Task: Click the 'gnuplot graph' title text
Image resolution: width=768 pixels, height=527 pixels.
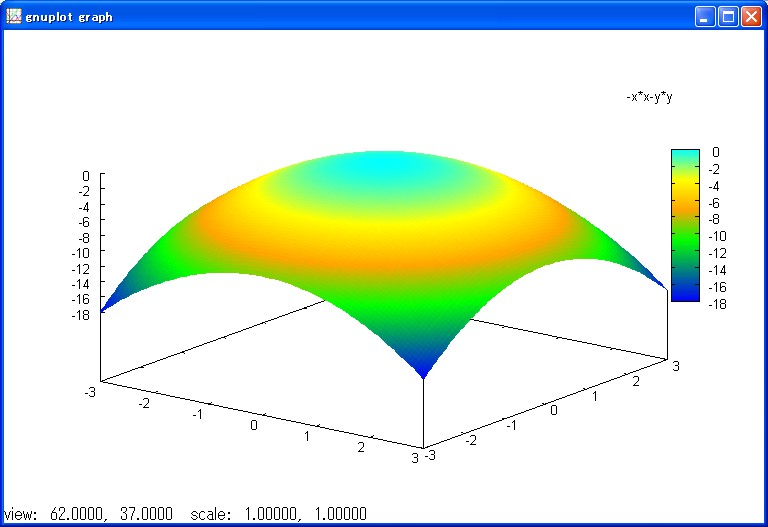Action: coord(69,17)
